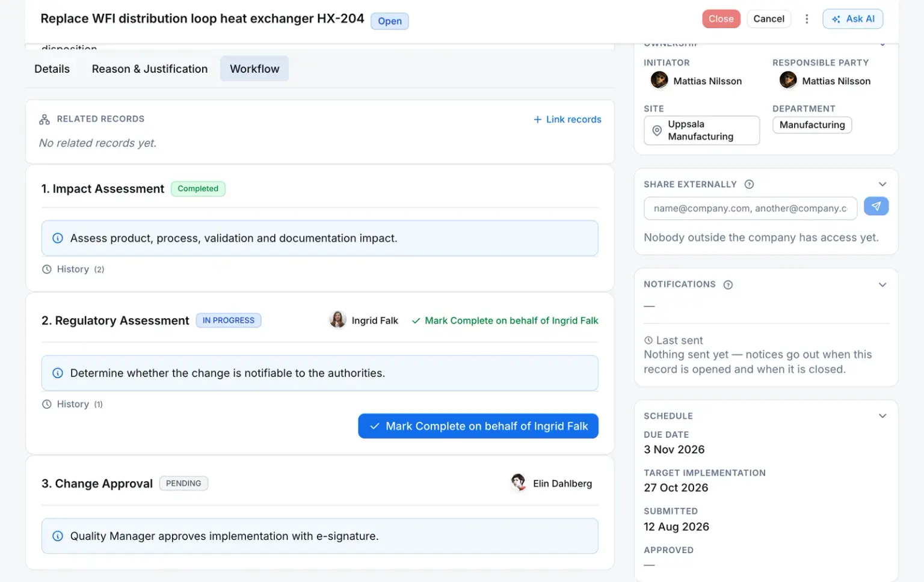Click history clock icon under Impact Assessment

click(47, 269)
